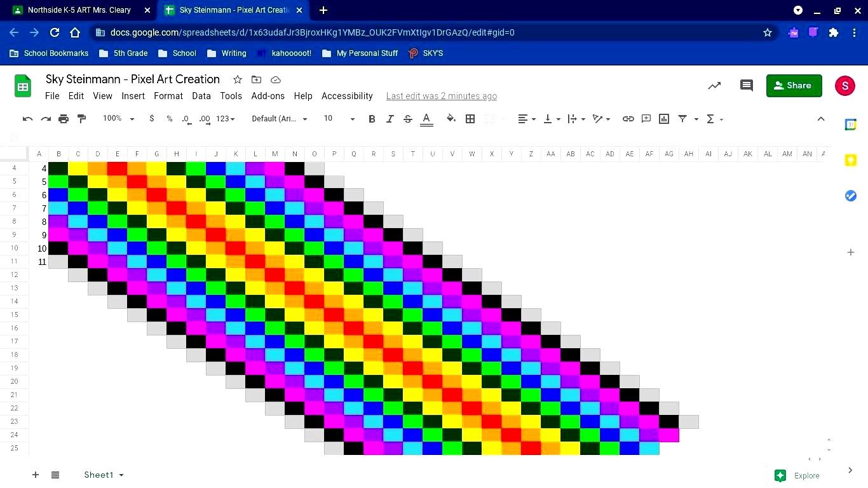Open the fill color bucket tool
Screen dimensions: 868x488
tap(451, 119)
